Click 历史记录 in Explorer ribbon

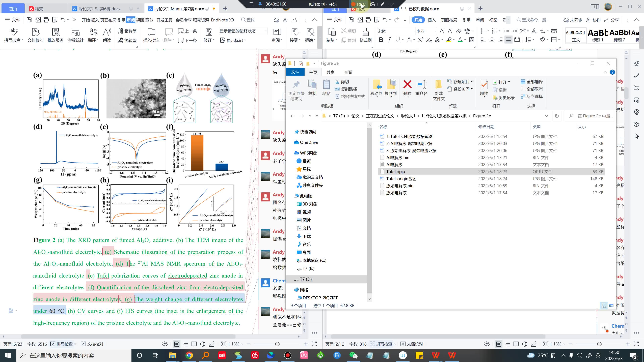503,98
